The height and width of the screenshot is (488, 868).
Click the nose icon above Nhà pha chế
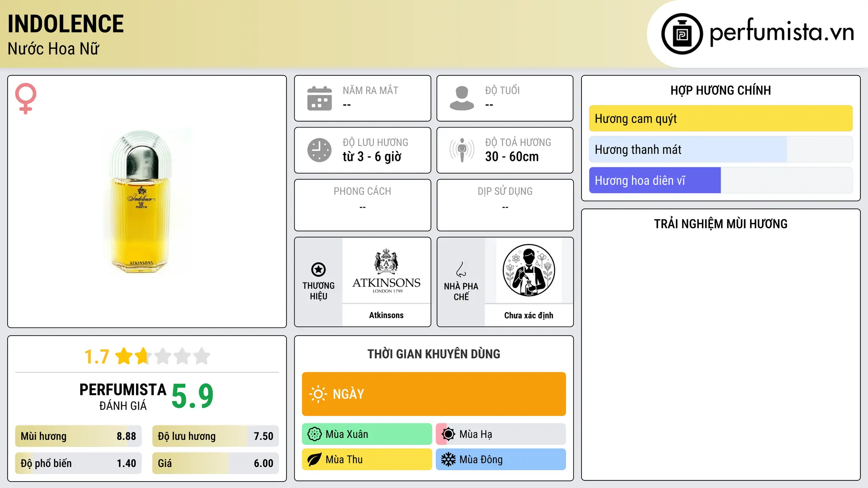[x=461, y=269]
